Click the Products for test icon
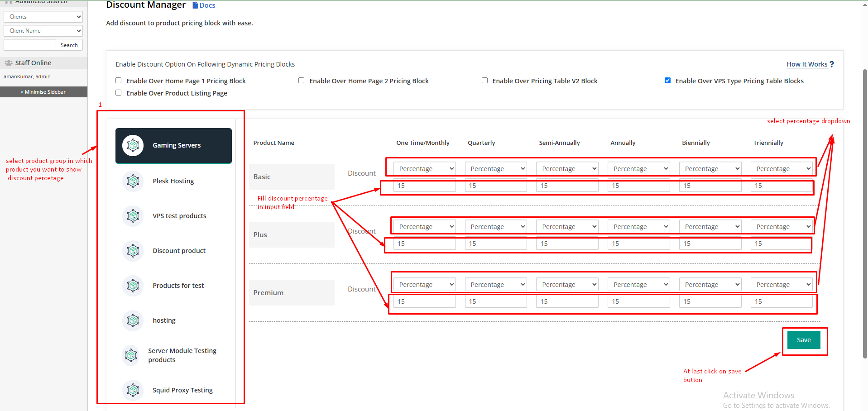 (133, 286)
